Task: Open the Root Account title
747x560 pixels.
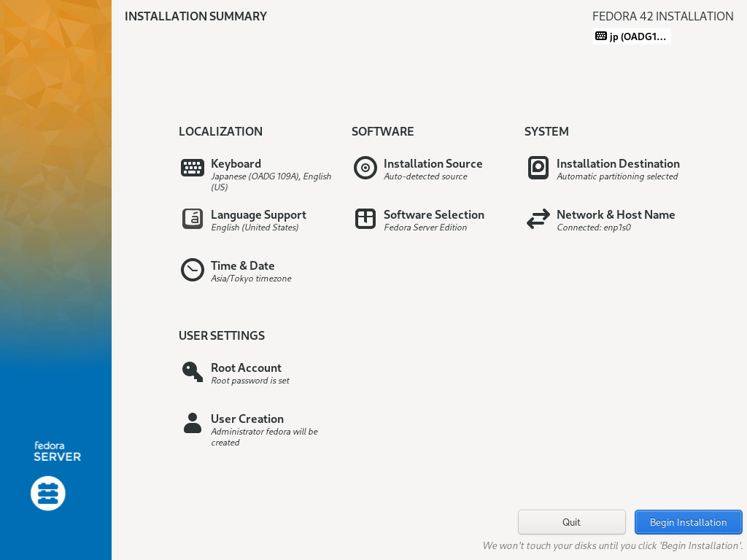Action: (x=247, y=367)
